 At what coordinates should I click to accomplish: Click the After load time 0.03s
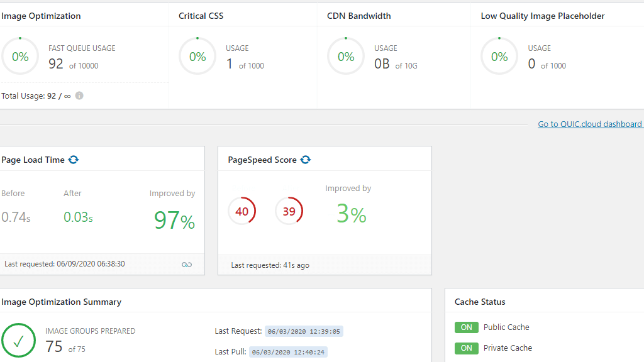[x=78, y=217]
